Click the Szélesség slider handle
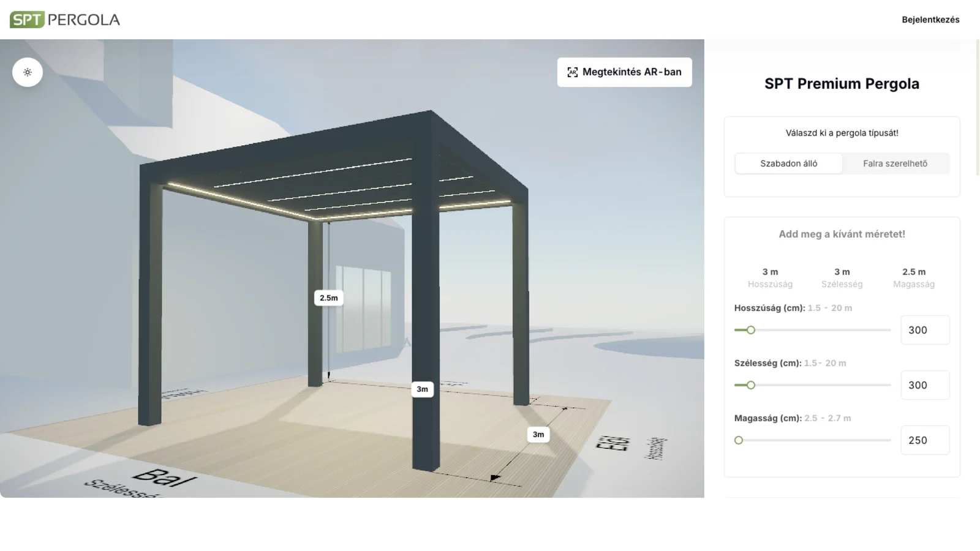Viewport: 980px width, 551px height. pos(750,385)
